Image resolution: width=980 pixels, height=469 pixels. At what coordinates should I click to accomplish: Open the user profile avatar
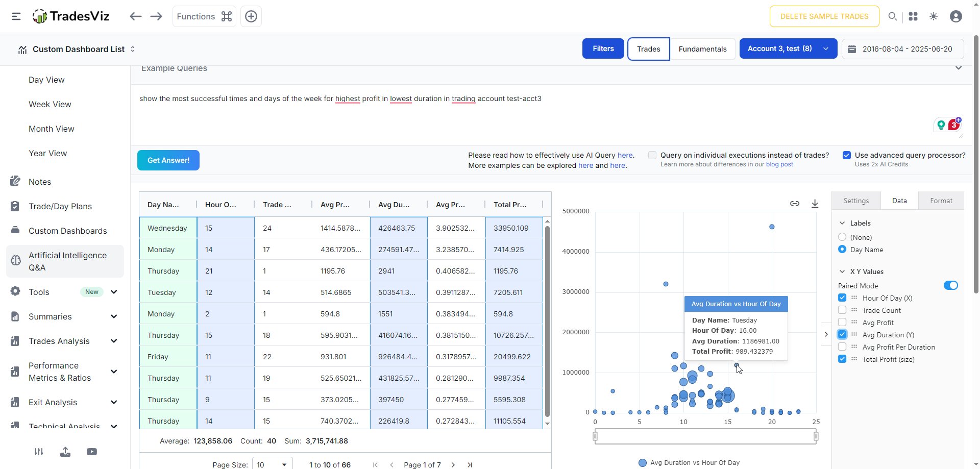point(956,16)
